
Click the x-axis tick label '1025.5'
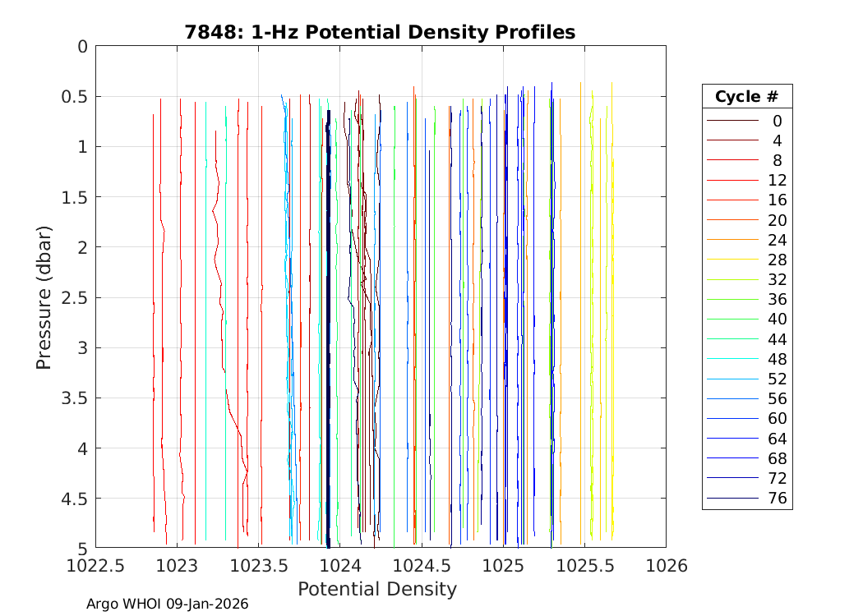pyautogui.click(x=584, y=565)
